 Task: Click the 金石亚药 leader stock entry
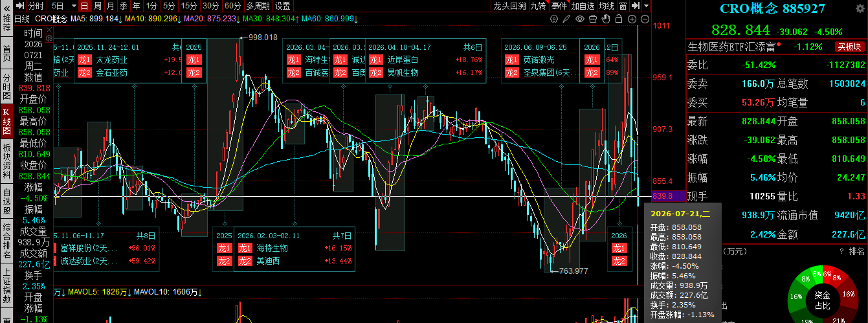(x=112, y=72)
